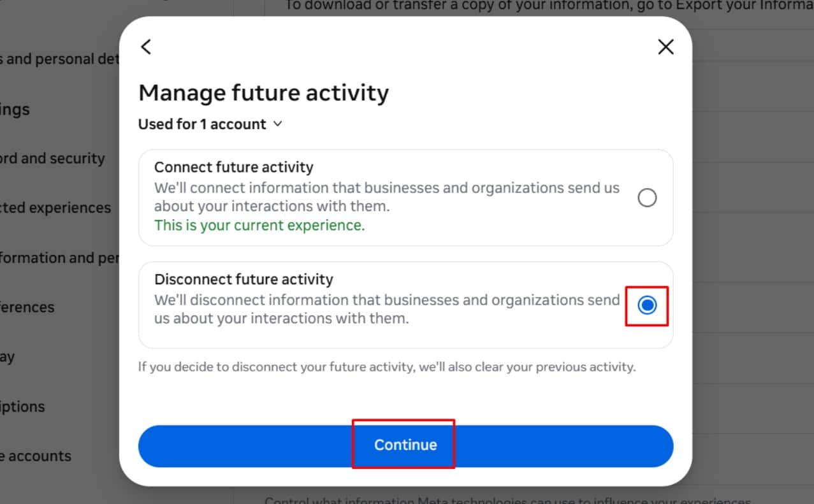This screenshot has width=814, height=504.
Task: Select the Disconnect future activity radio button
Action: tap(647, 306)
